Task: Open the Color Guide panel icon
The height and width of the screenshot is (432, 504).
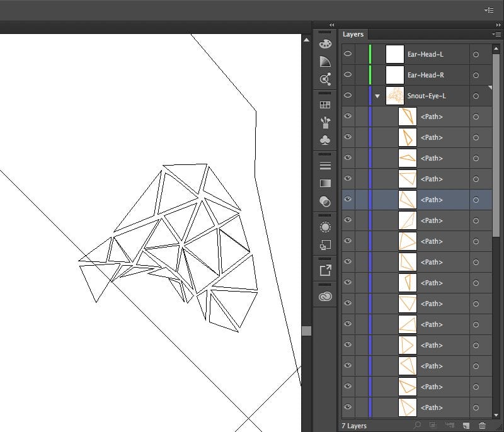Action: pyautogui.click(x=325, y=62)
